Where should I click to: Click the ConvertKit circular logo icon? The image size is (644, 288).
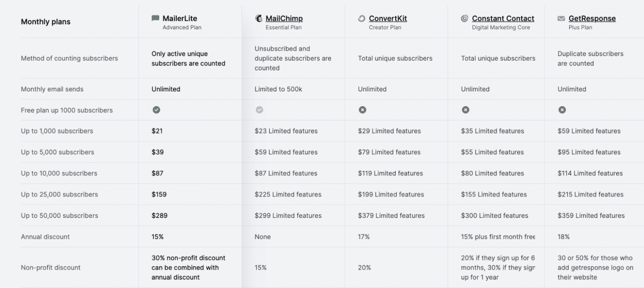tap(362, 18)
